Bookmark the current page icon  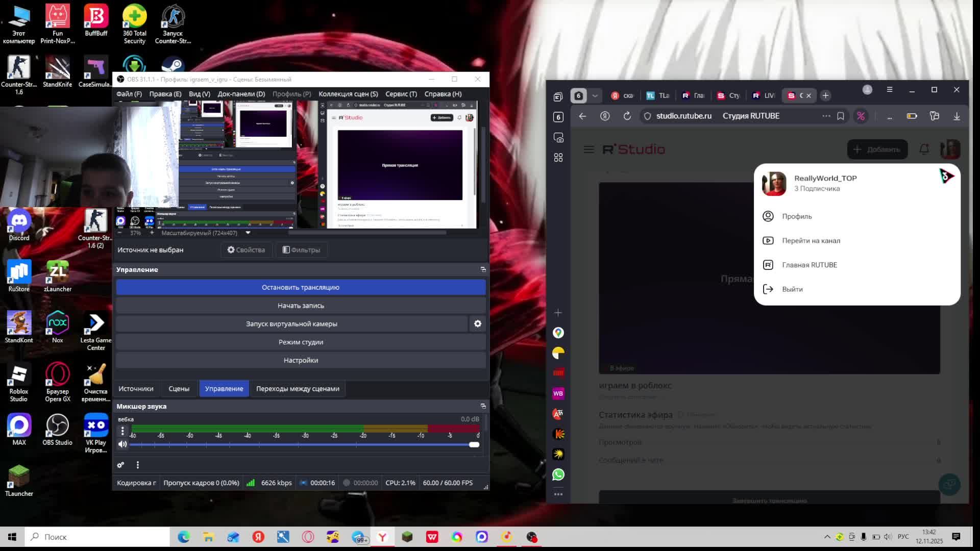pyautogui.click(x=841, y=116)
